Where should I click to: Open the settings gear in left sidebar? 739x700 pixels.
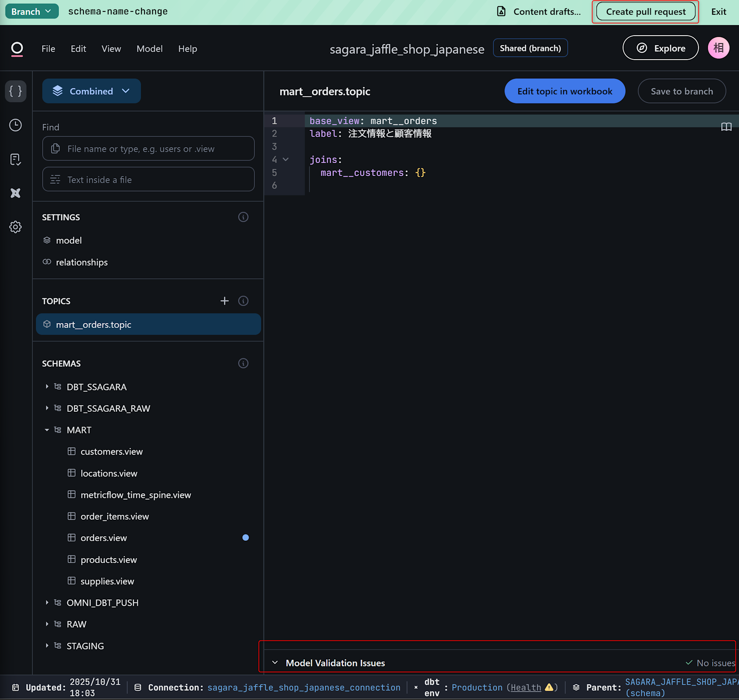click(15, 227)
